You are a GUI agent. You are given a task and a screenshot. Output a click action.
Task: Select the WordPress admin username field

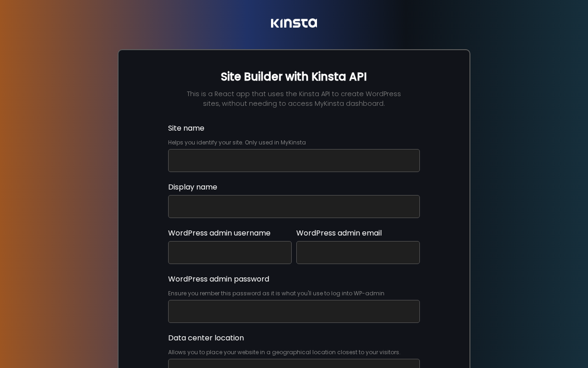click(230, 253)
